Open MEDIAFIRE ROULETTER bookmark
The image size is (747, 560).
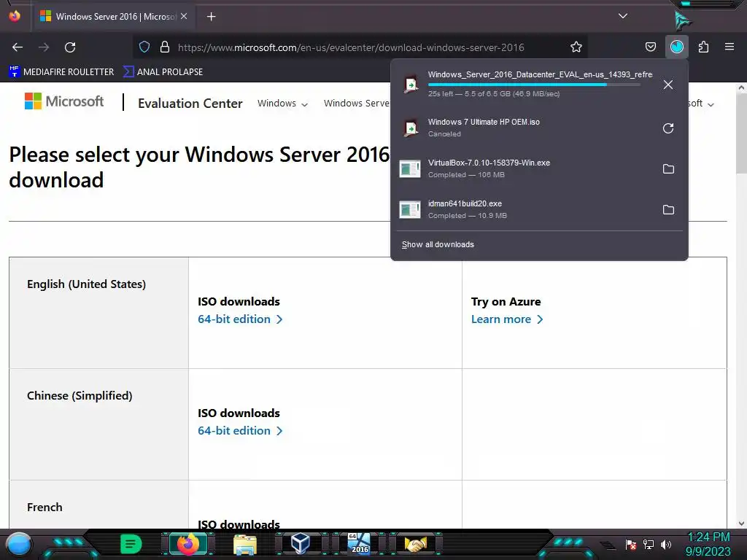click(x=61, y=72)
